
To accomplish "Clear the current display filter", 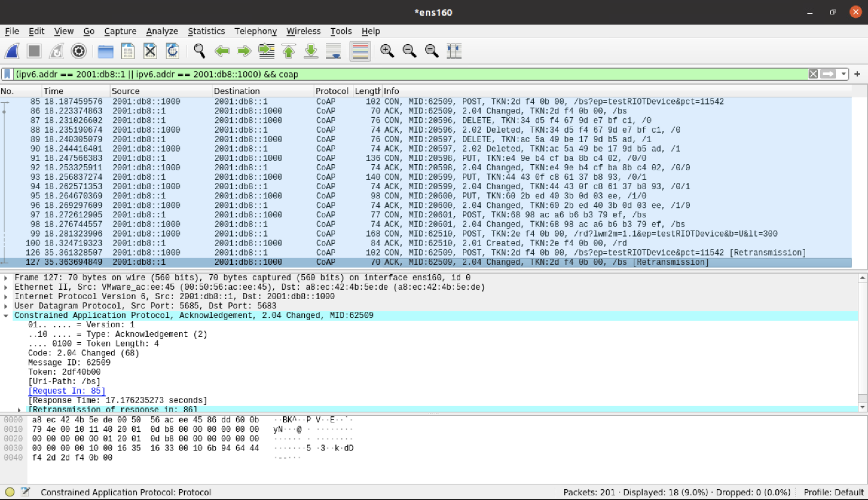I will click(813, 74).
